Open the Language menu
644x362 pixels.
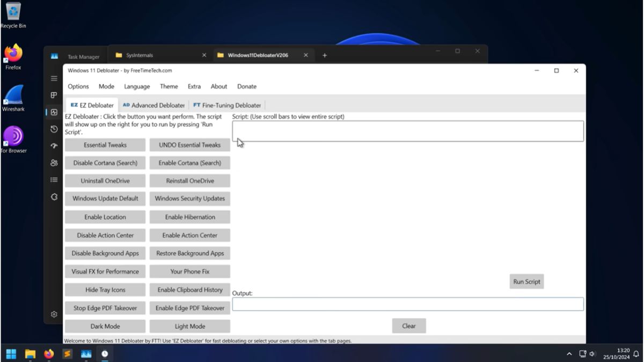pyautogui.click(x=137, y=86)
